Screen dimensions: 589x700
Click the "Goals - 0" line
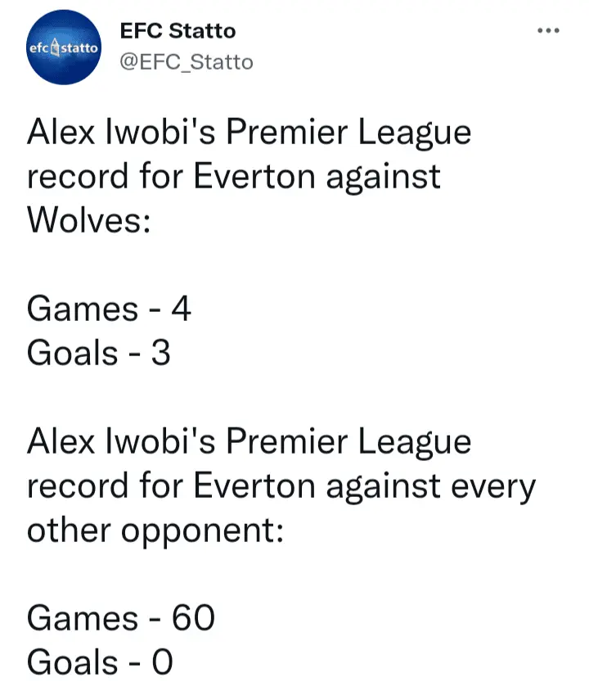(x=101, y=662)
